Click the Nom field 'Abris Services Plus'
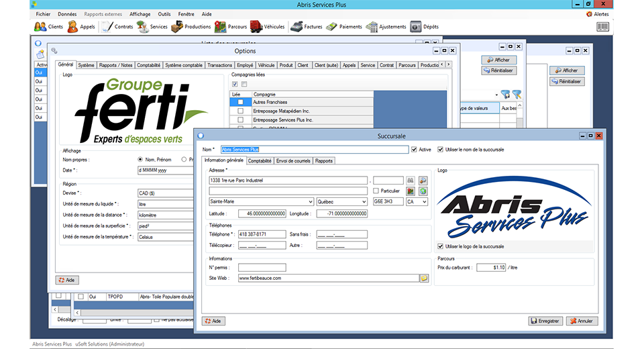 coord(315,150)
